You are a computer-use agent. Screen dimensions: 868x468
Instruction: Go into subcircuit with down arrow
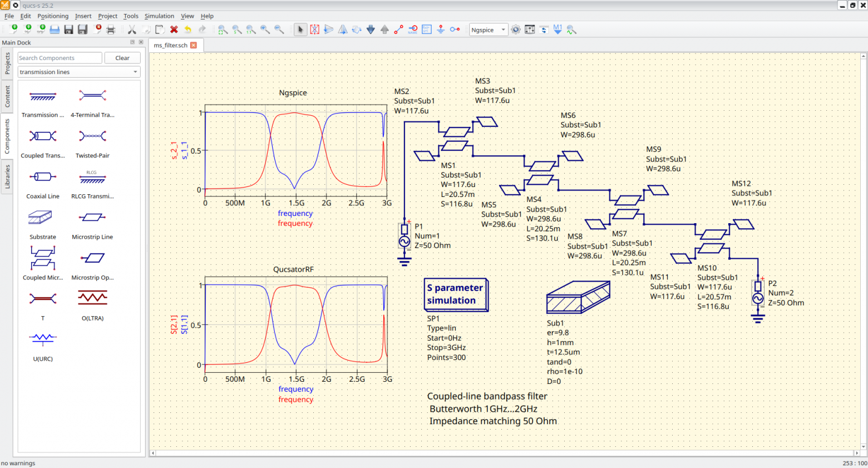click(371, 29)
